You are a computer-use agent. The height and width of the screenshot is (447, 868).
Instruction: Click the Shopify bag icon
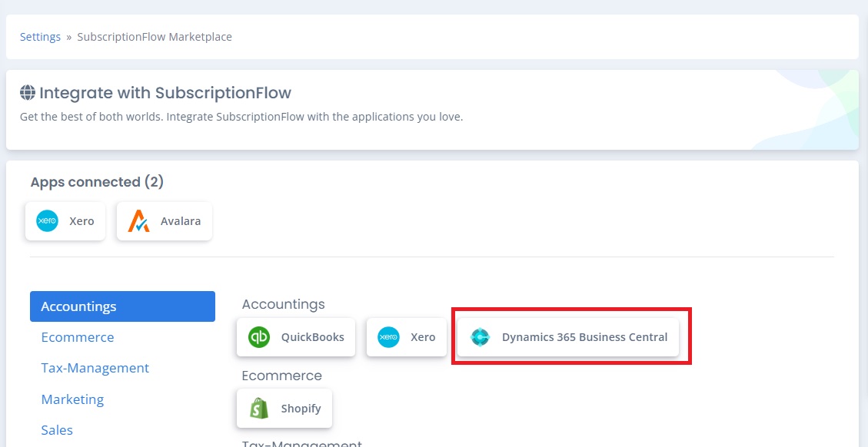pos(259,409)
